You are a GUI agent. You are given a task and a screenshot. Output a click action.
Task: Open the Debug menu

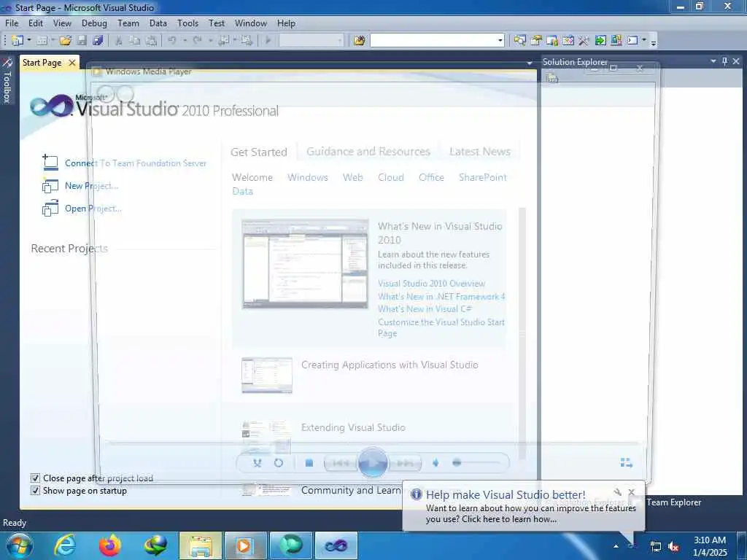[x=94, y=23]
